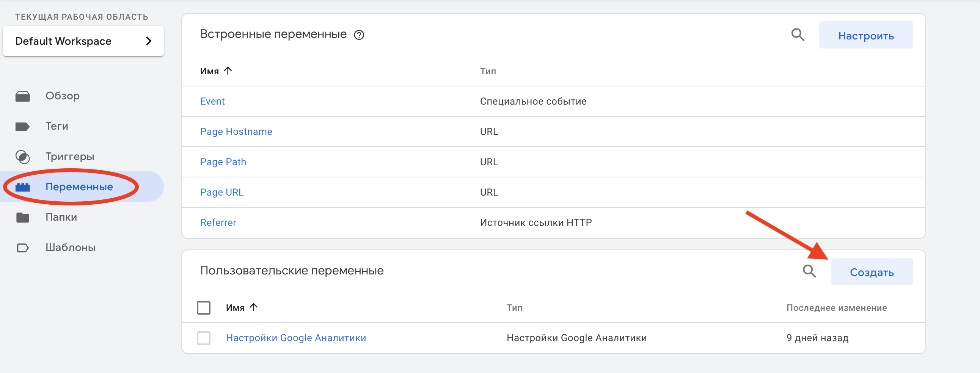Click the Последнее изменение column header
Viewport: 980px width, 373px height.
[837, 307]
